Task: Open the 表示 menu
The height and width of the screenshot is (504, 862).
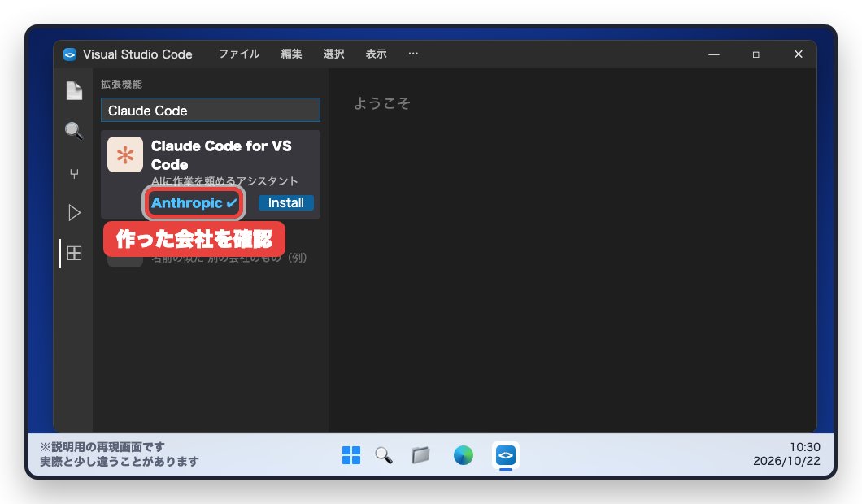Action: click(x=376, y=54)
